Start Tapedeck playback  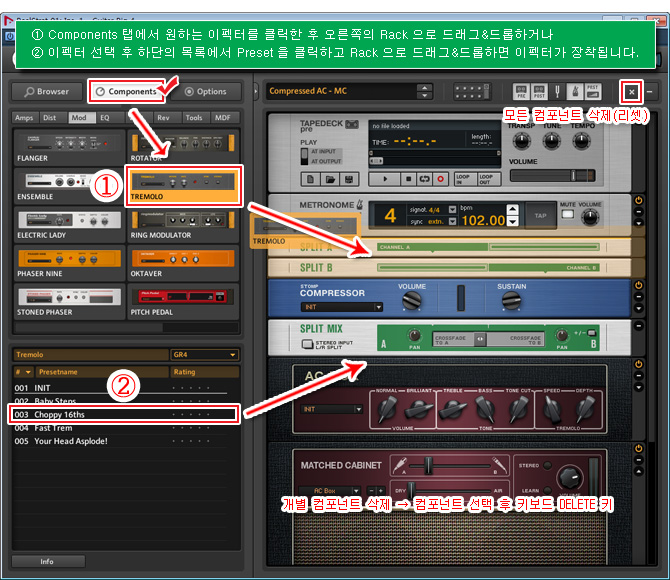385,179
